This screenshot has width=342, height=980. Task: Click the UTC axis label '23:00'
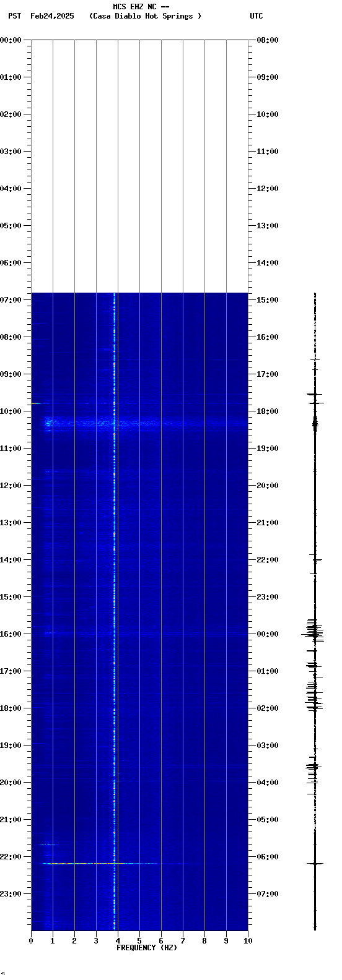coord(268,597)
